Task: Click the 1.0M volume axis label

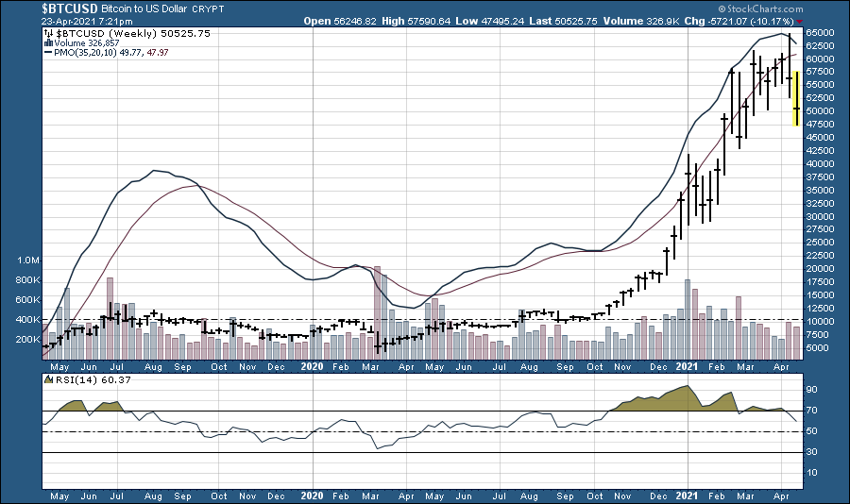Action: pos(25,260)
